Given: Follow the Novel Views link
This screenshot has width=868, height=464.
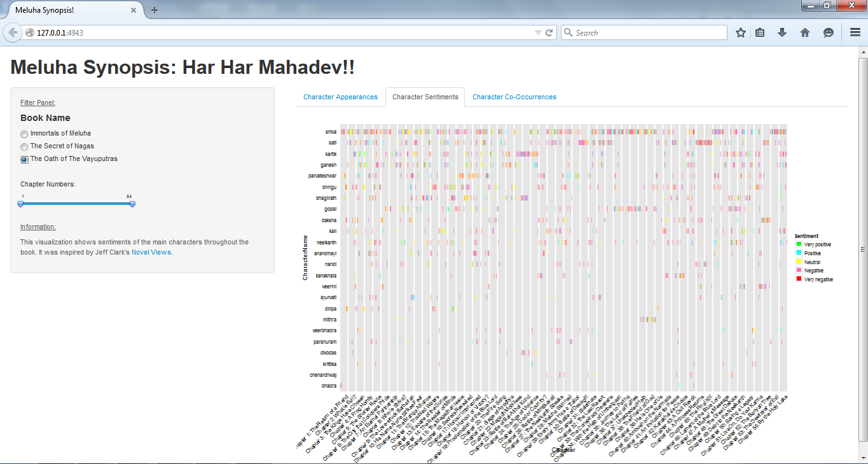Looking at the screenshot, I should pyautogui.click(x=151, y=252).
